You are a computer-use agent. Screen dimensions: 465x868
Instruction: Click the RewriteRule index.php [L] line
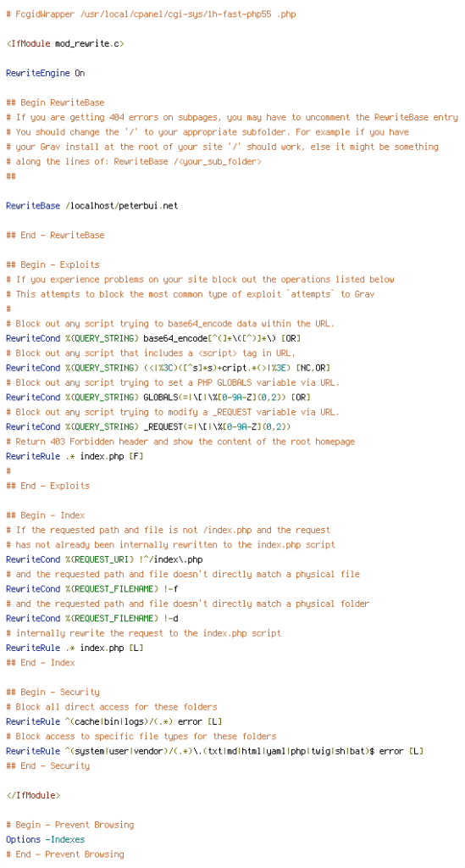pyautogui.click(x=75, y=648)
